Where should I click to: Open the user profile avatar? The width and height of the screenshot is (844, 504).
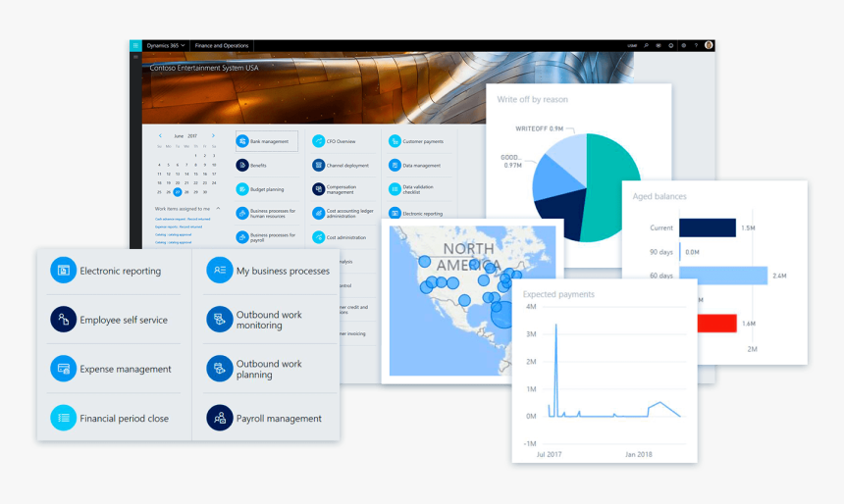click(709, 45)
